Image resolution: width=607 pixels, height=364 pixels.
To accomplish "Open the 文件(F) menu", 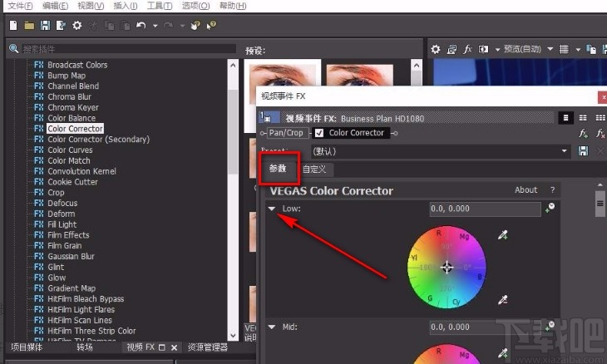I will [21, 6].
